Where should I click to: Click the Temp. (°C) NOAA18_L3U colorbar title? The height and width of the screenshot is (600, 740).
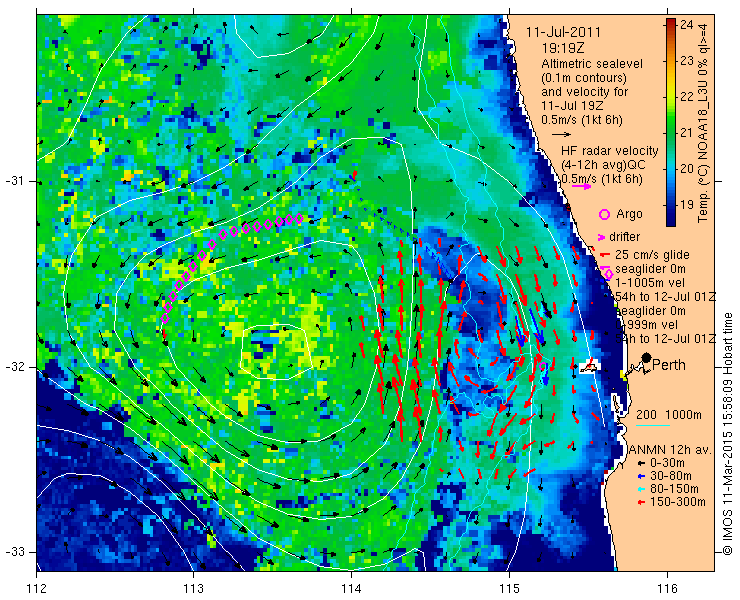coord(703,122)
